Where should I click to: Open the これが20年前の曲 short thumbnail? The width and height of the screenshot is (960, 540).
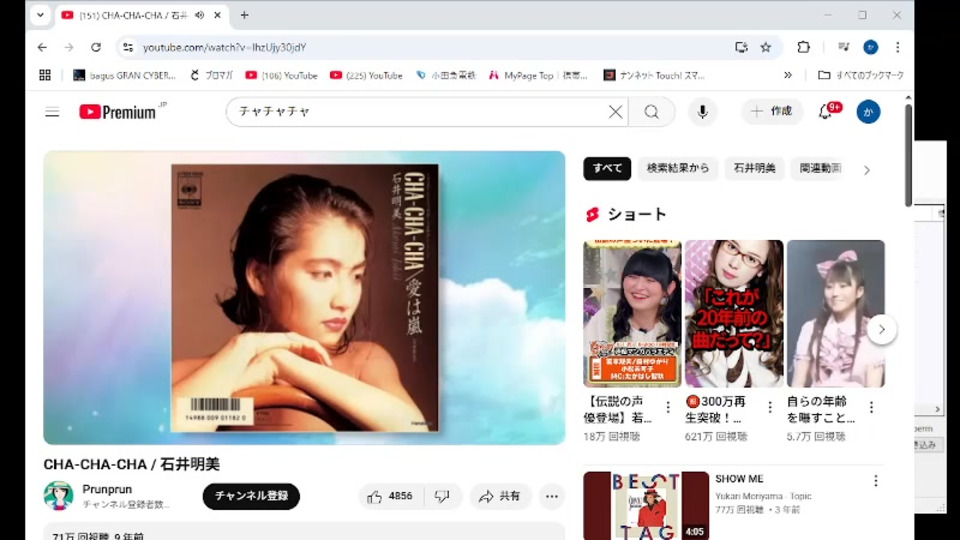[733, 313]
